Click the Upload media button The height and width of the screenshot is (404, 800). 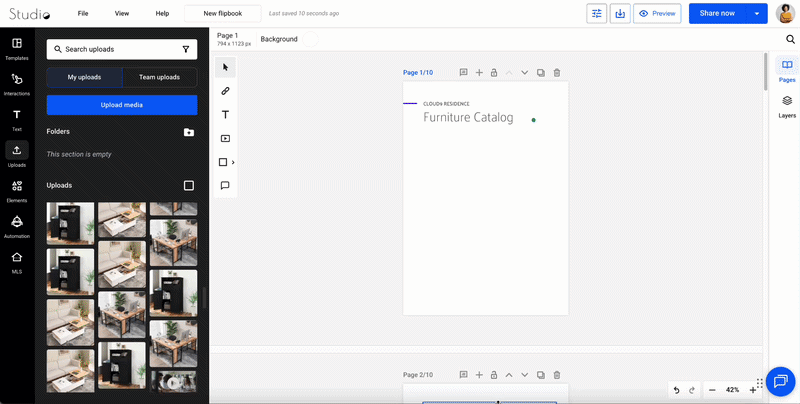[122, 105]
